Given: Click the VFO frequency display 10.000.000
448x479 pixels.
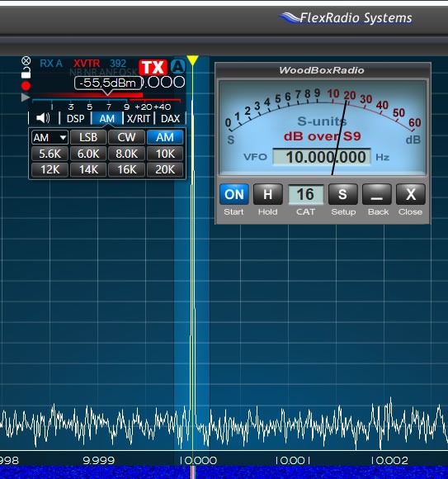Looking at the screenshot, I should [x=322, y=157].
